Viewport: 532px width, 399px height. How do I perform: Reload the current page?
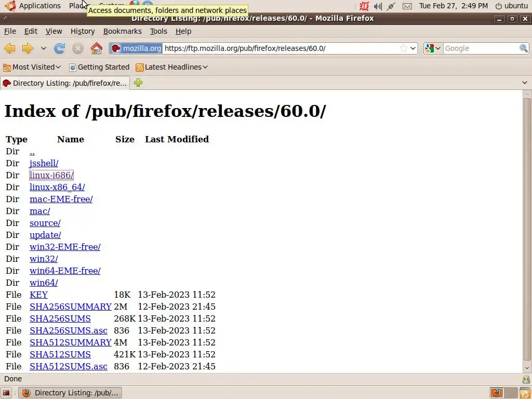(59, 48)
